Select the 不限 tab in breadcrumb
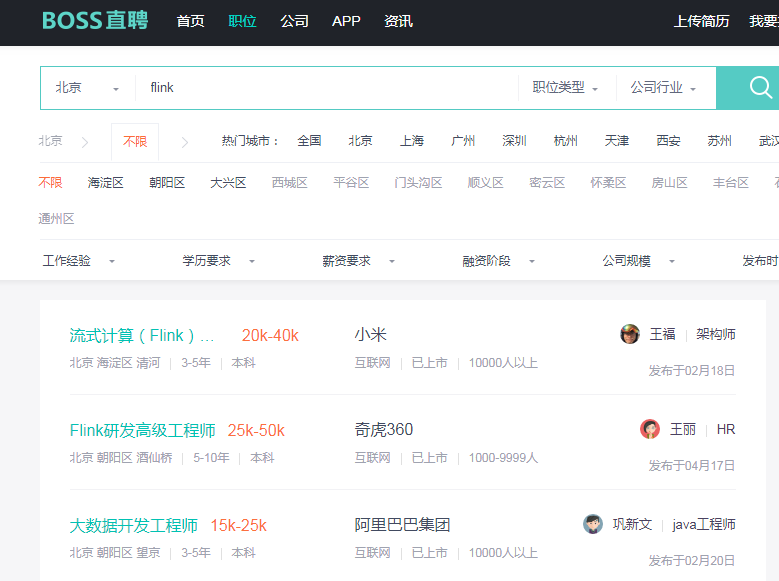 click(x=135, y=142)
